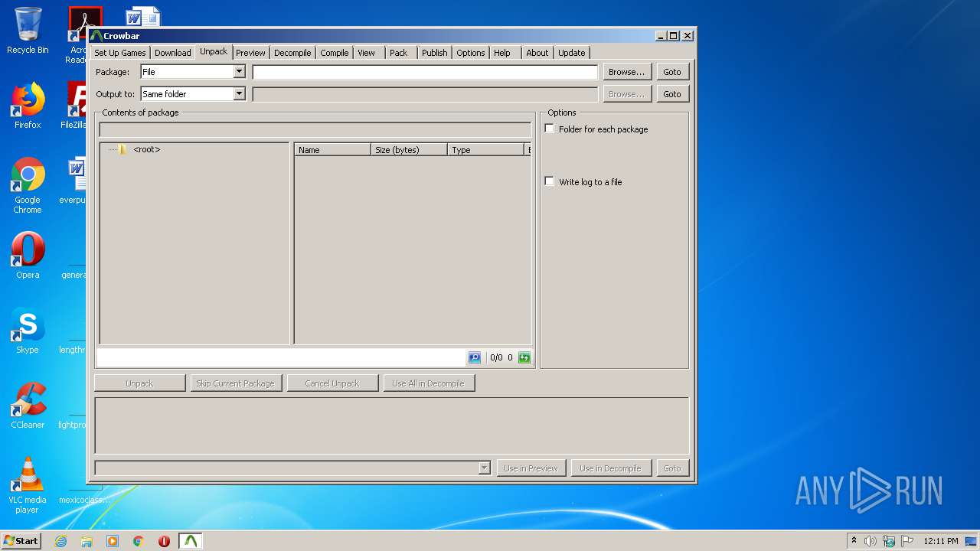
Task: Click the Start button
Action: click(21, 541)
